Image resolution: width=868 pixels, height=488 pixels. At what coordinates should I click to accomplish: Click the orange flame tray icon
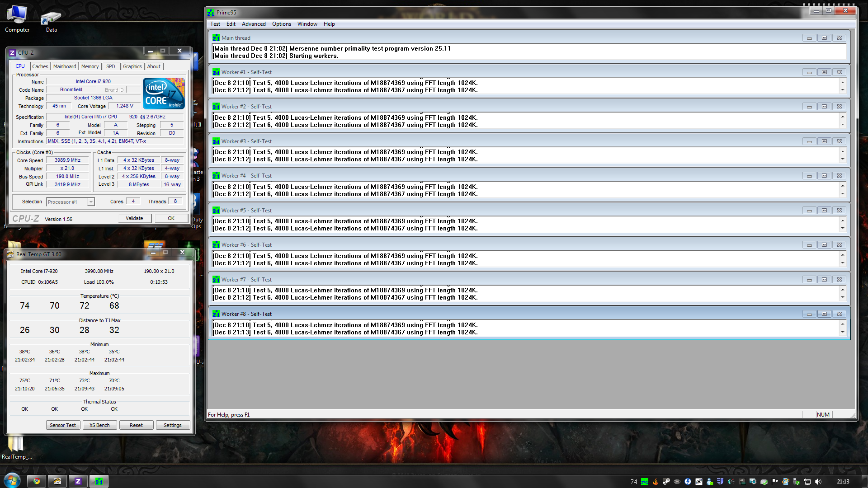click(656, 482)
